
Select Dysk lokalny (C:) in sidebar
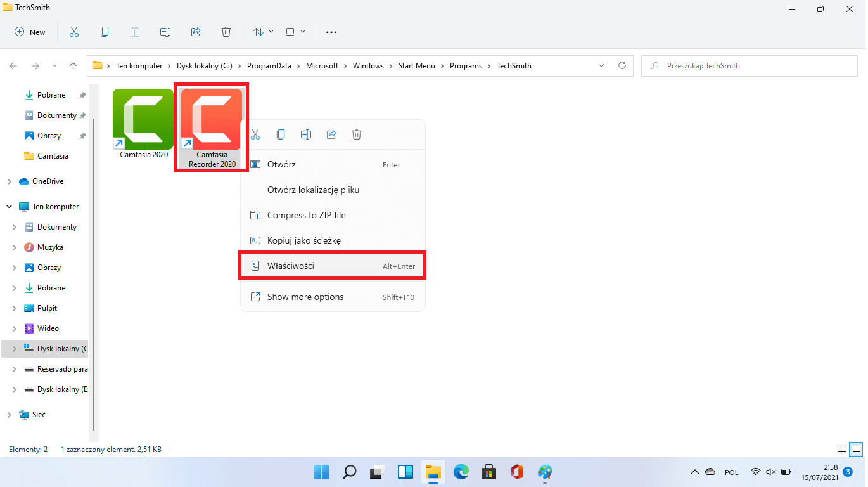pyautogui.click(x=46, y=349)
